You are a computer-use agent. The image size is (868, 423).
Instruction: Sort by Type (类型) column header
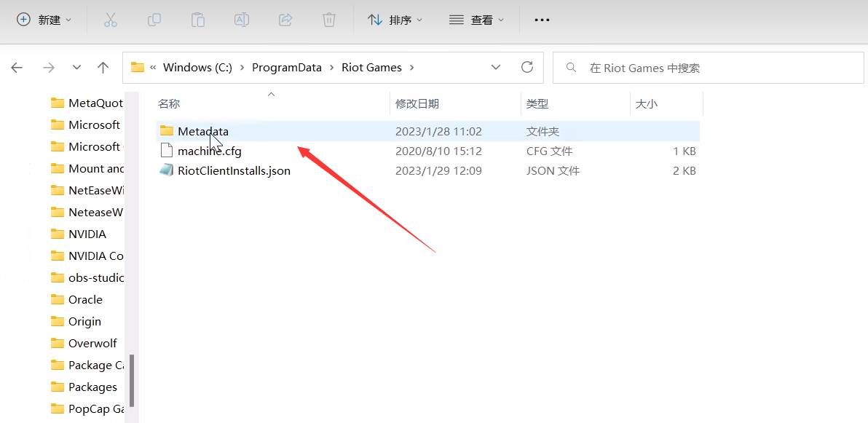[x=537, y=103]
